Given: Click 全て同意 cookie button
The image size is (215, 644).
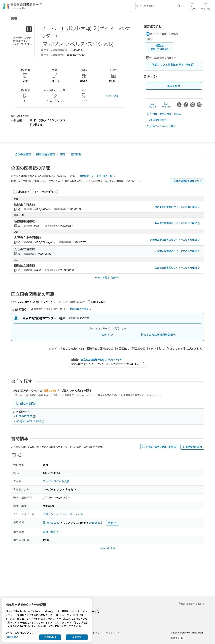Looking at the screenshot, I should pos(77,637).
